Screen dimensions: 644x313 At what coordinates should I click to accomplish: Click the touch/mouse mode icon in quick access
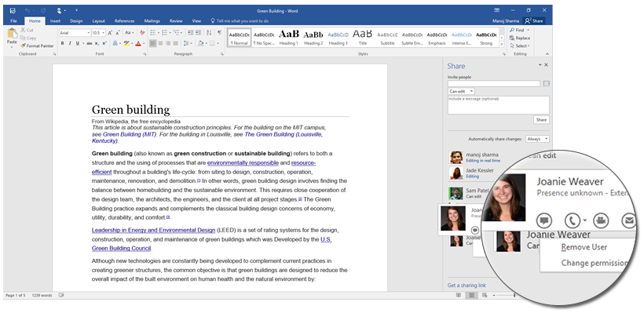pos(60,10)
